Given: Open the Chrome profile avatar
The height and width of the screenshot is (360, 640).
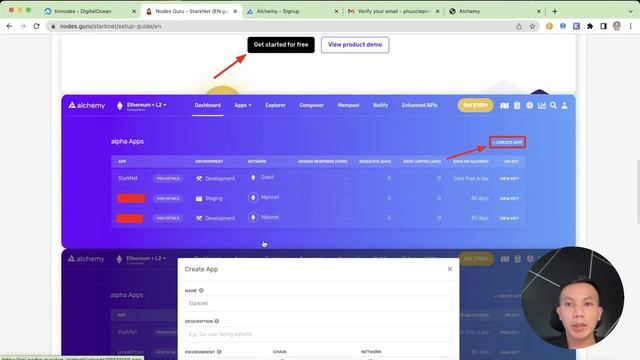Looking at the screenshot, I should click(x=617, y=26).
